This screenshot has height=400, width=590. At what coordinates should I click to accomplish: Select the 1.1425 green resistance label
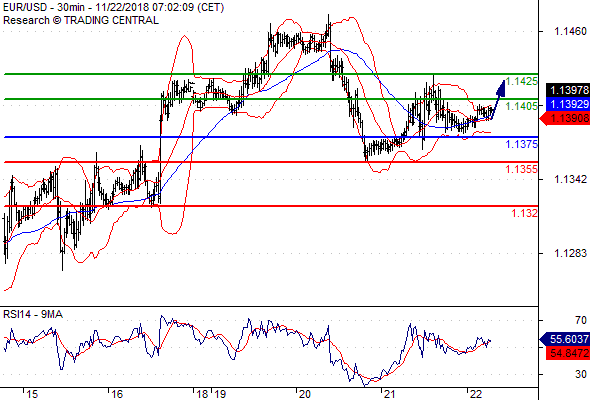tap(522, 81)
